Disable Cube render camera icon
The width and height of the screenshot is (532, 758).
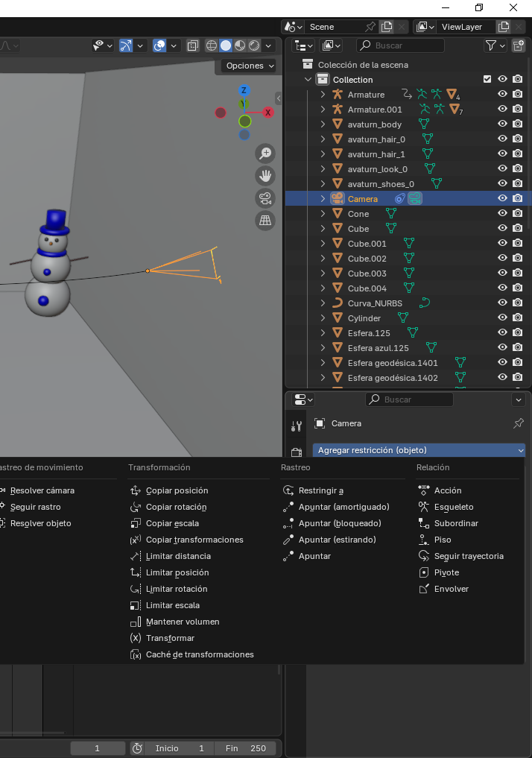tap(518, 228)
